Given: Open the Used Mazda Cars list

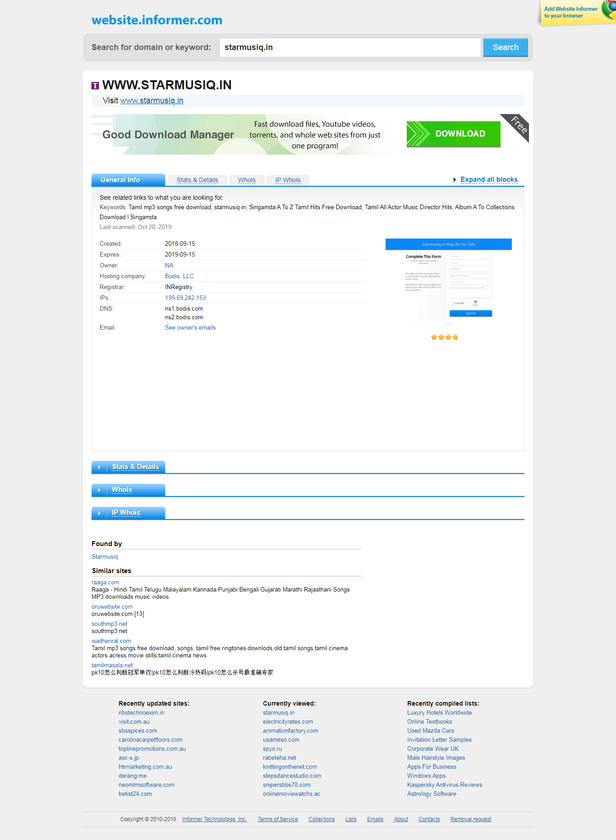Looking at the screenshot, I should click(430, 731).
